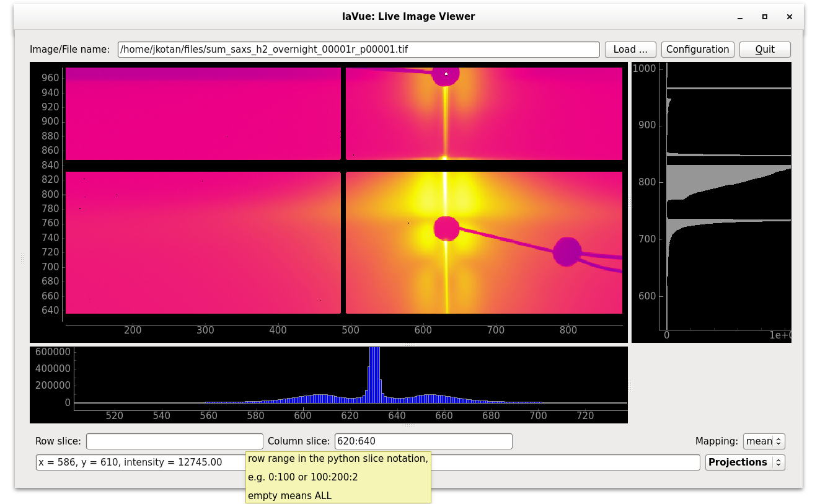Image resolution: width=820 pixels, height=504 pixels.
Task: Focus the Row slice input field
Action: [174, 441]
